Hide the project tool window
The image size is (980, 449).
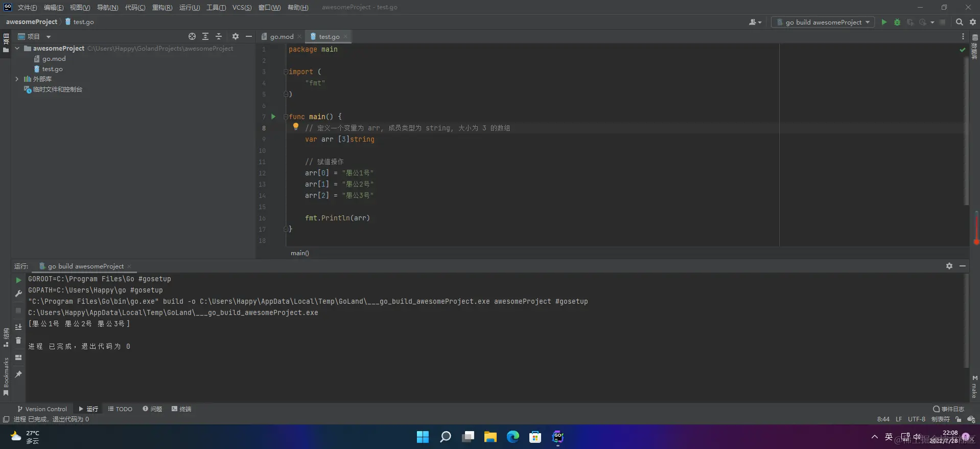coord(249,36)
